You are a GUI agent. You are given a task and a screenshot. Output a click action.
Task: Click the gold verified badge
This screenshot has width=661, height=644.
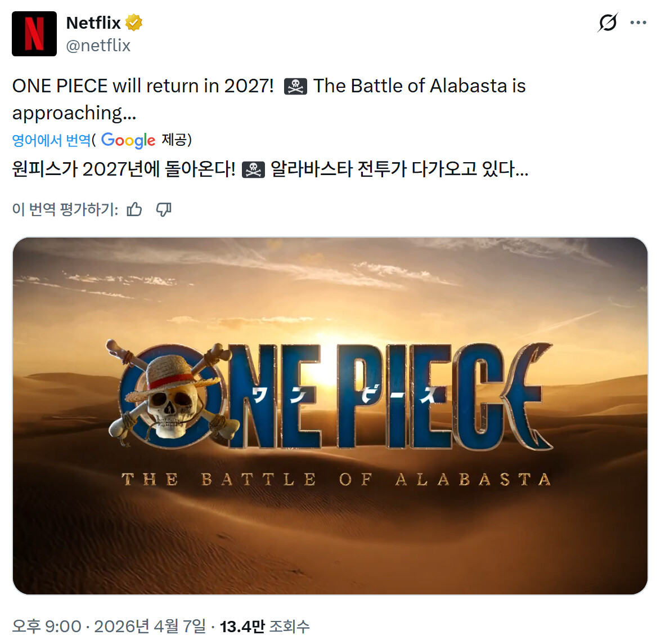(134, 23)
